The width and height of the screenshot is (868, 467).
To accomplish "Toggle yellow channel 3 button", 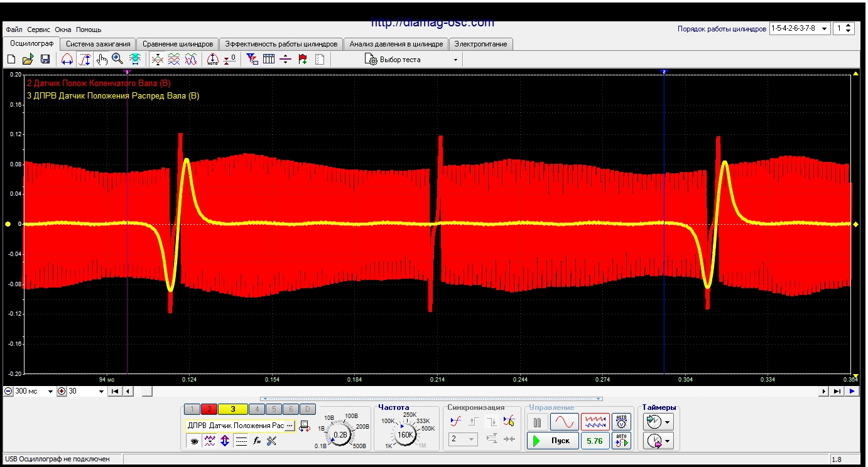I will point(232,409).
